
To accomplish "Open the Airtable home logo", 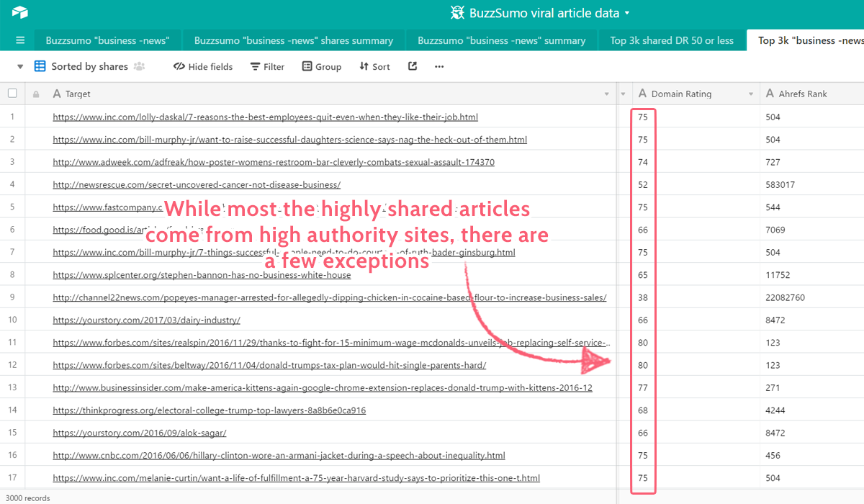I will click(20, 12).
